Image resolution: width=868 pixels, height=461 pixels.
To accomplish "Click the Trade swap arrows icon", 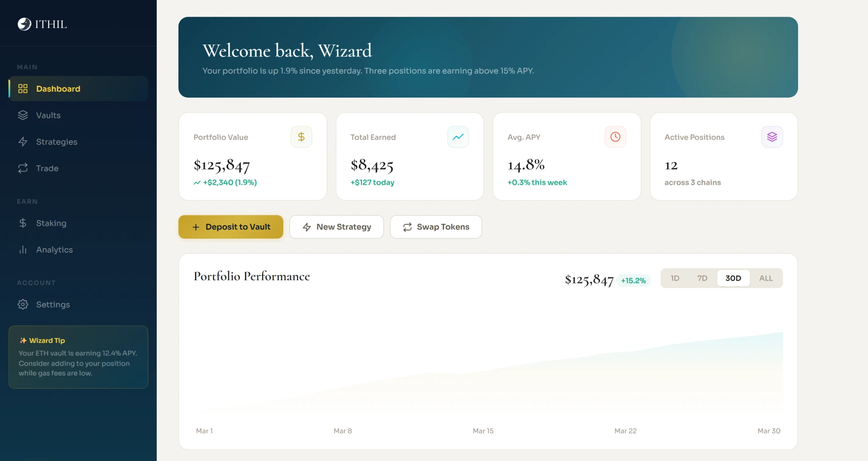I will click(23, 168).
